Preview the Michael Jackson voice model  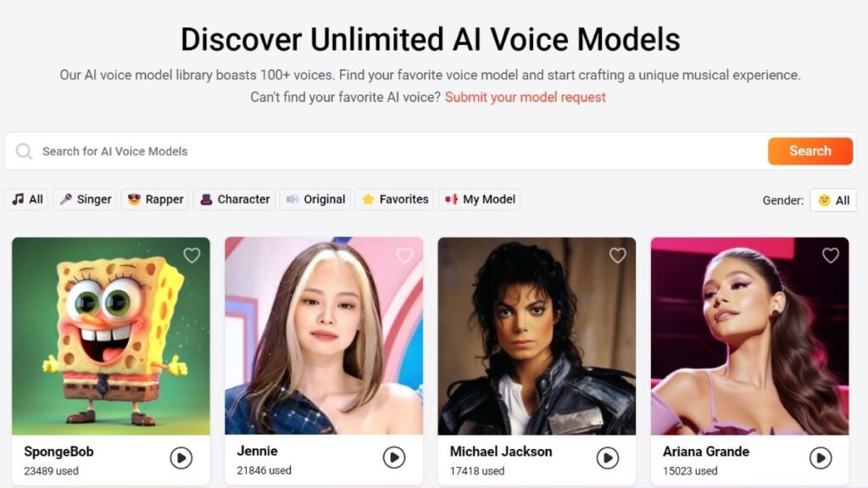607,458
